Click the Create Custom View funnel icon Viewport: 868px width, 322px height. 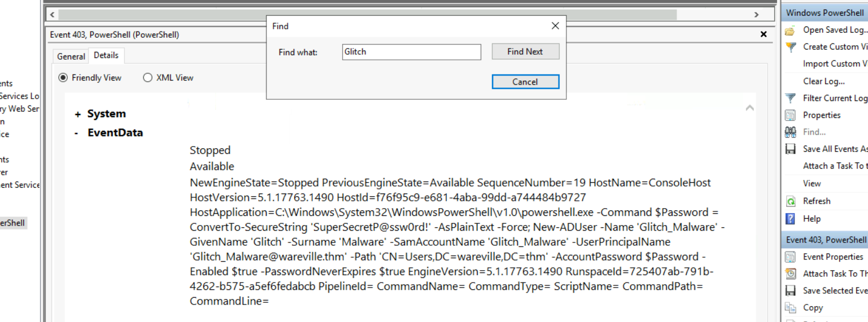(x=791, y=47)
